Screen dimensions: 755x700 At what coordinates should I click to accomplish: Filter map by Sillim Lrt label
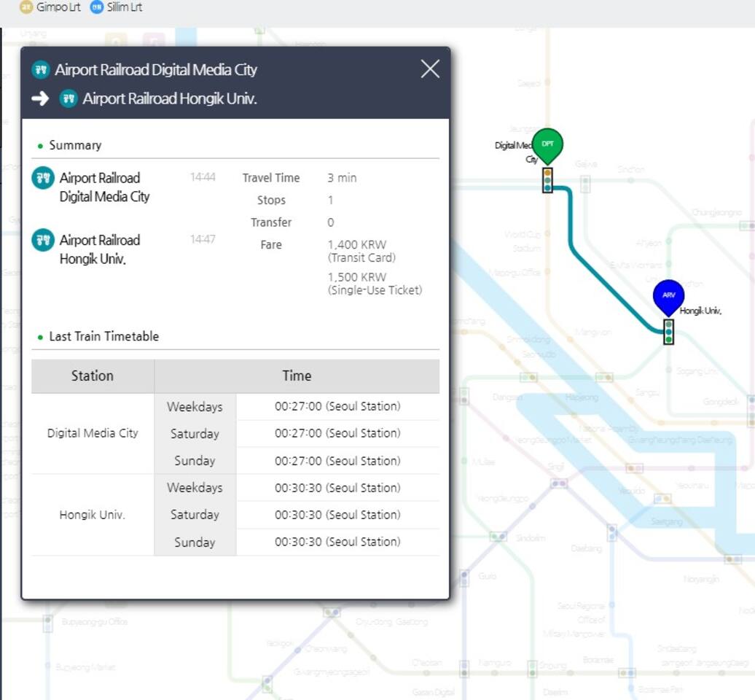click(125, 7)
